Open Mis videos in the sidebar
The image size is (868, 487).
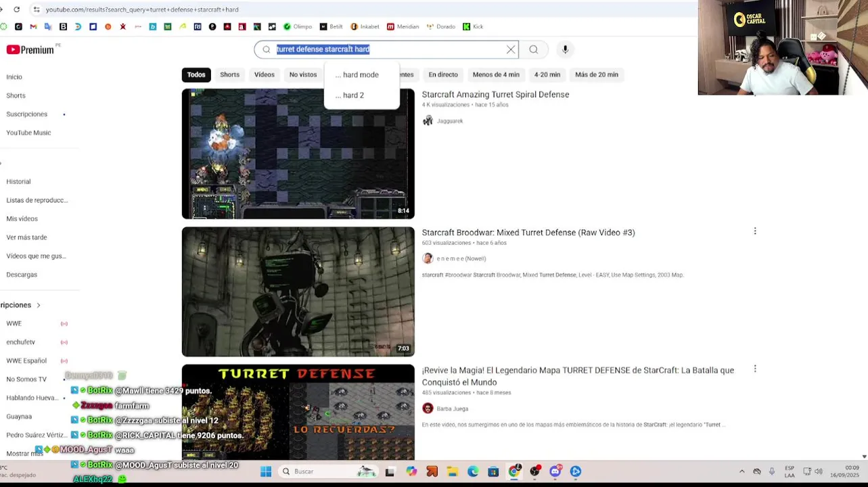pos(22,218)
